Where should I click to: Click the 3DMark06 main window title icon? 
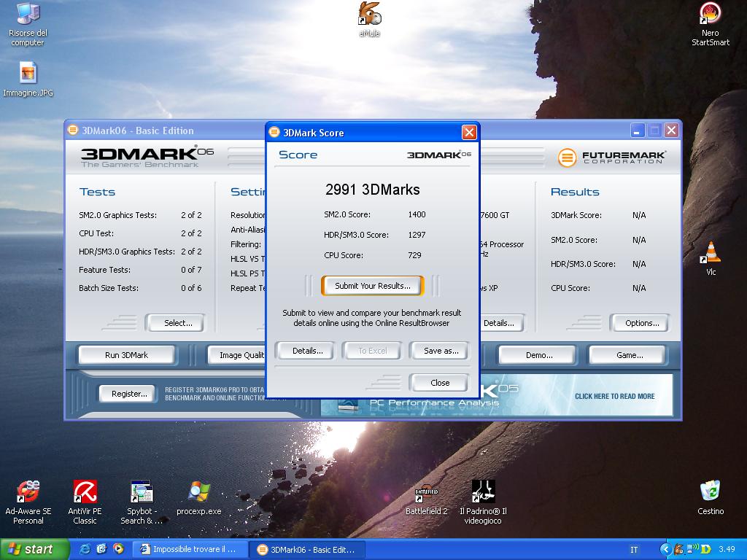click(x=72, y=130)
